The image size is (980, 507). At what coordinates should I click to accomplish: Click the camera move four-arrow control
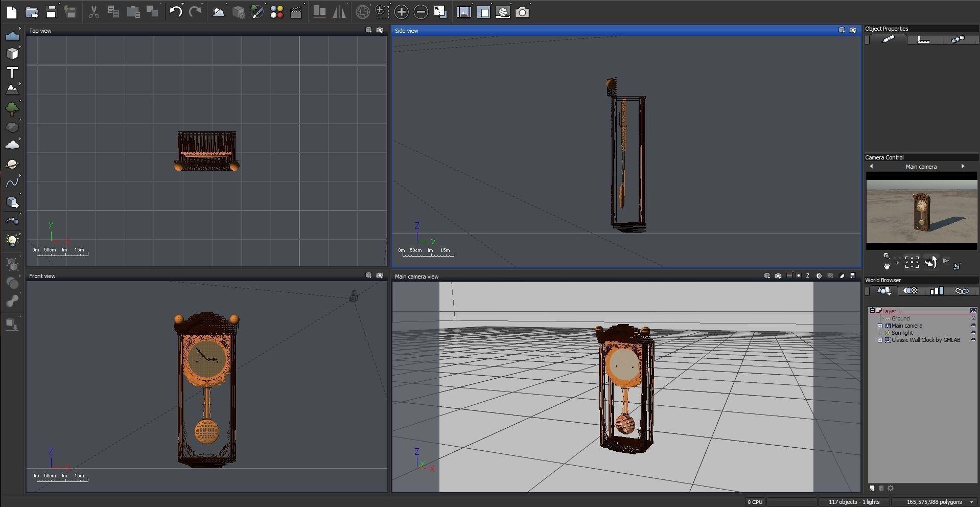pyautogui.click(x=912, y=263)
